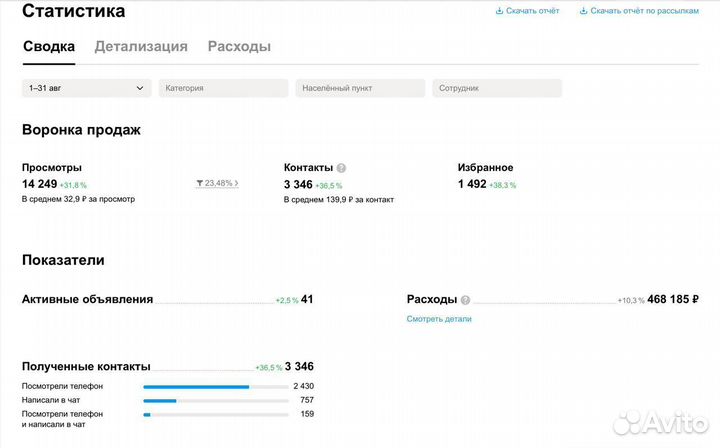Switch to the Расходы tab
Viewport: 720px width, 448px height.
pos(239,46)
